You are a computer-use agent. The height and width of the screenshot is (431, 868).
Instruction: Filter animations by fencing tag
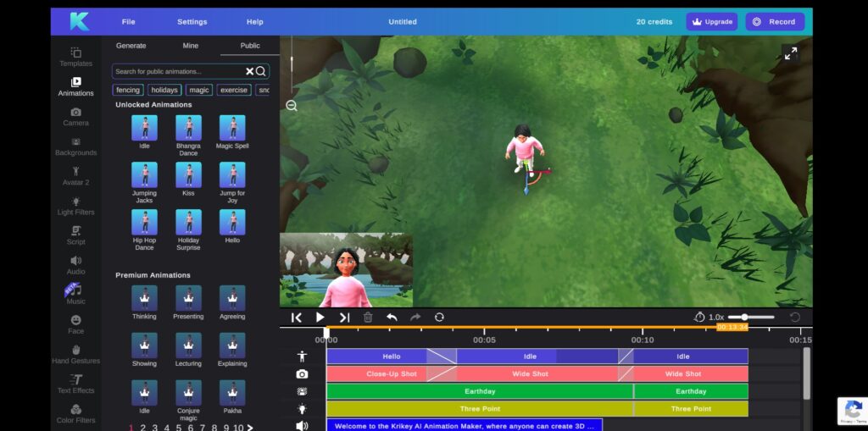(x=128, y=90)
